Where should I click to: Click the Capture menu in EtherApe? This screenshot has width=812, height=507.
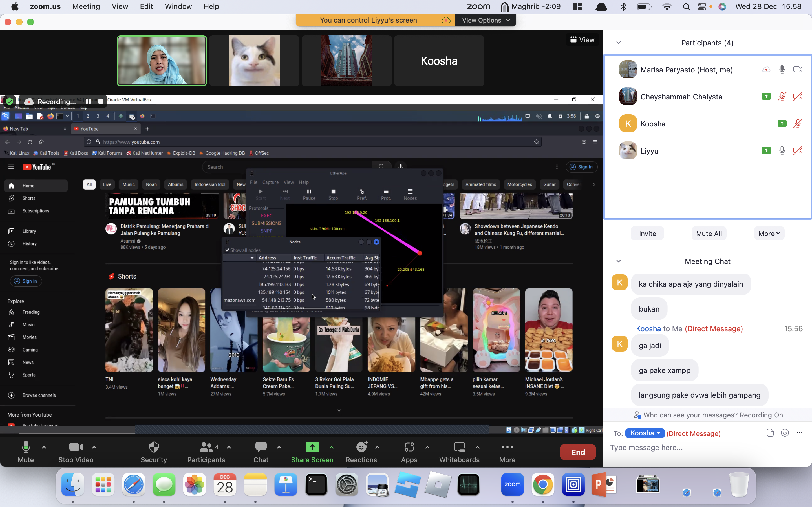tap(270, 182)
